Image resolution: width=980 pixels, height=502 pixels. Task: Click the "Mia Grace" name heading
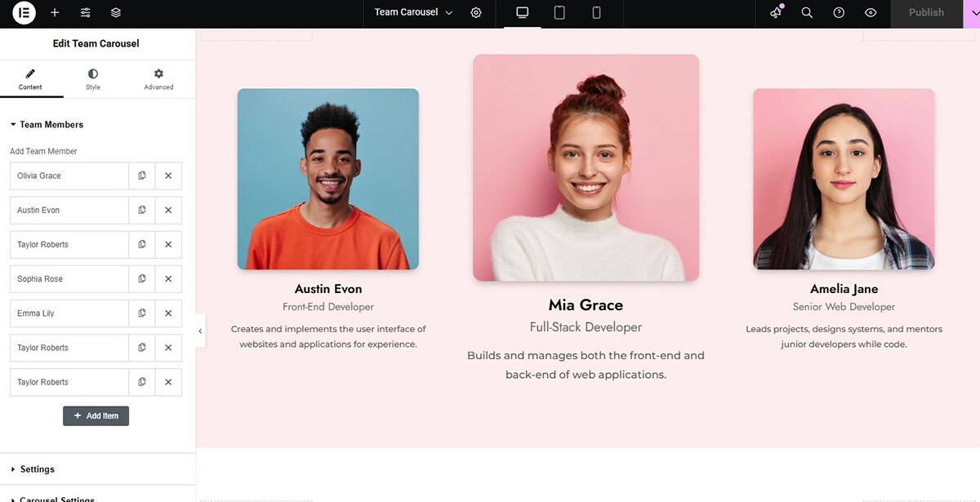click(x=586, y=305)
